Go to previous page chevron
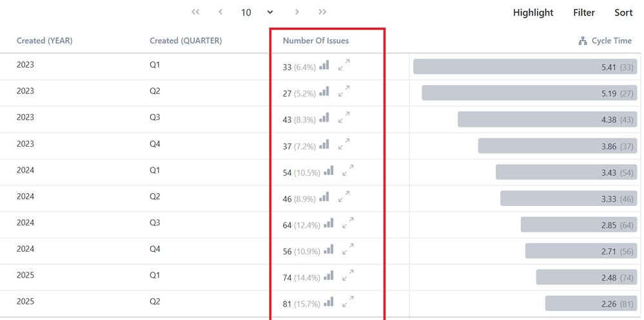644x320 pixels. point(220,12)
